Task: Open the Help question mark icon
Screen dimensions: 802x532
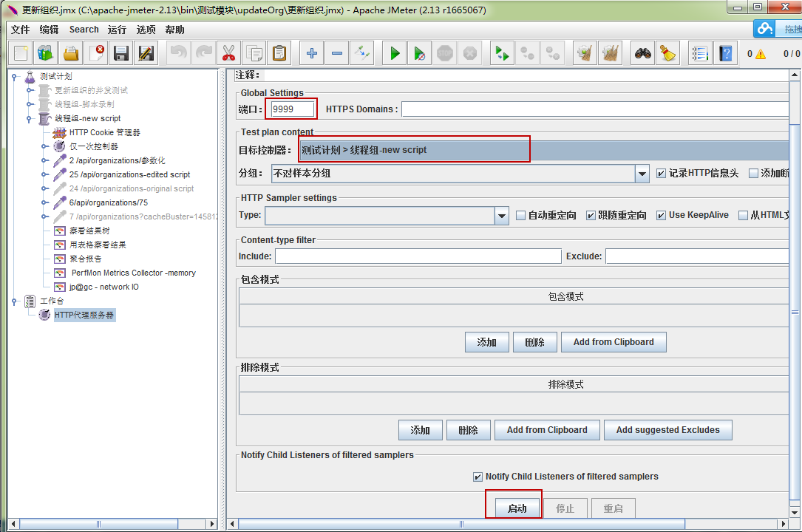Action: [x=725, y=53]
